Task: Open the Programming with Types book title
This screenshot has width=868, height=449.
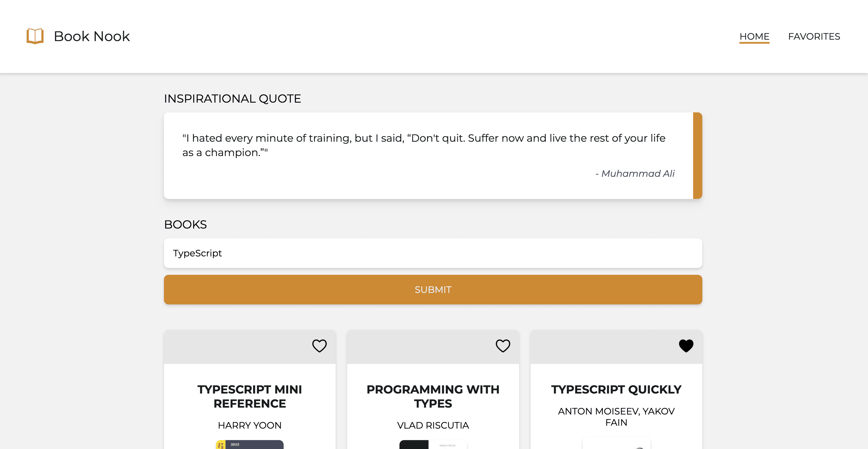Action: click(433, 396)
